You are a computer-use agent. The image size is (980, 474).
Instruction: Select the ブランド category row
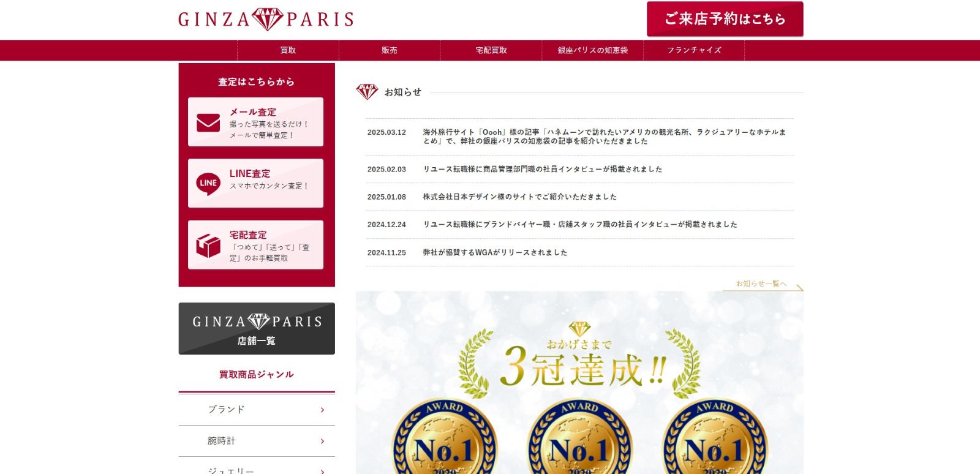coord(257,410)
